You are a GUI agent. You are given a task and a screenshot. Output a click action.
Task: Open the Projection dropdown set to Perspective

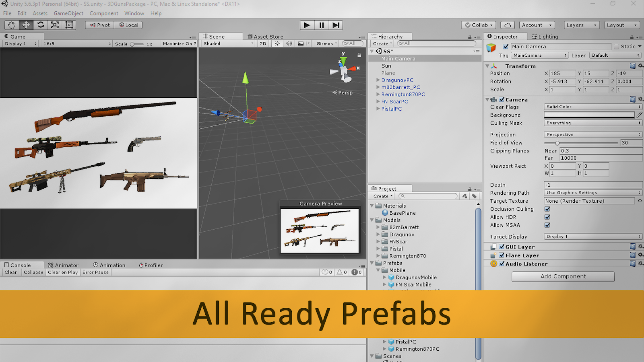tap(592, 134)
